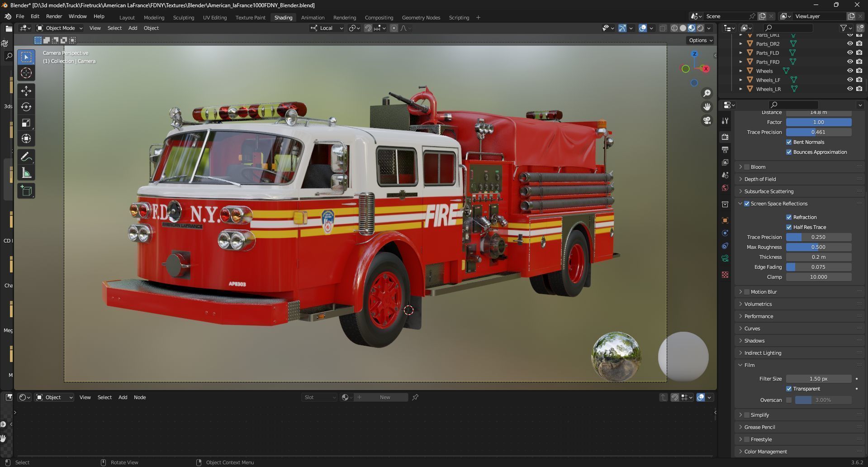Viewport: 868px width, 467px height.
Task: Open Camera data properties tab
Action: [x=725, y=258]
